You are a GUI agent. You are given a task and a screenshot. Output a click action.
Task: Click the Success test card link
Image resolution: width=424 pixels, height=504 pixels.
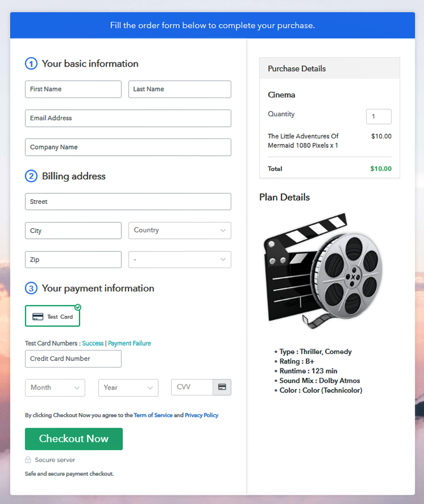coord(93,343)
